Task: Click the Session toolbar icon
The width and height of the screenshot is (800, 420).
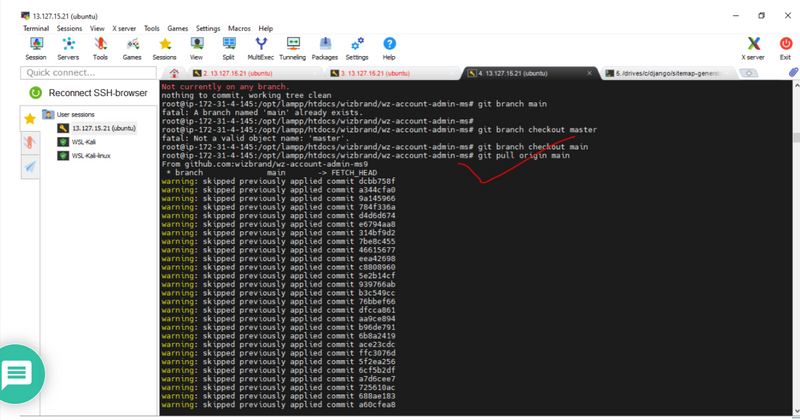Action: 36,48
